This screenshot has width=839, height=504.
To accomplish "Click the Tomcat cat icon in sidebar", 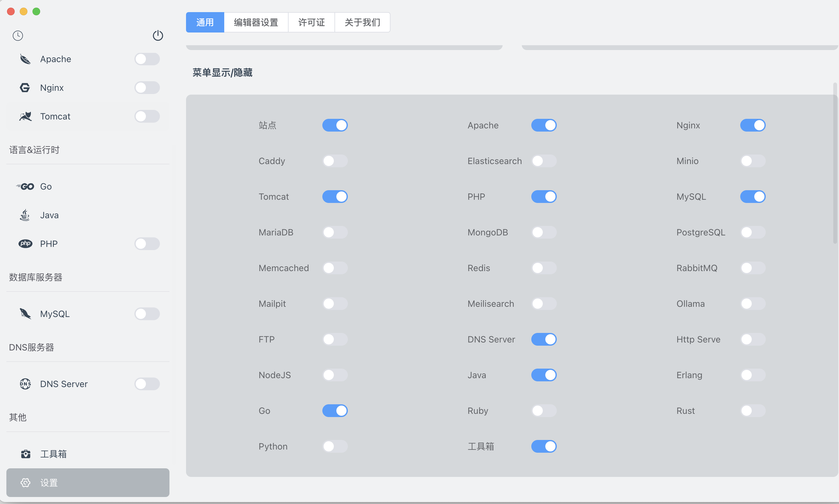I will [25, 116].
